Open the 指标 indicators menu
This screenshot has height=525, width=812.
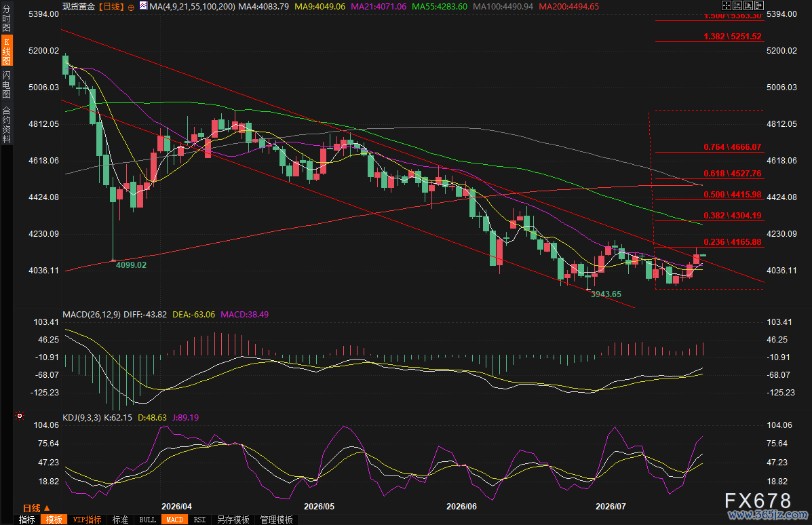coord(27,520)
